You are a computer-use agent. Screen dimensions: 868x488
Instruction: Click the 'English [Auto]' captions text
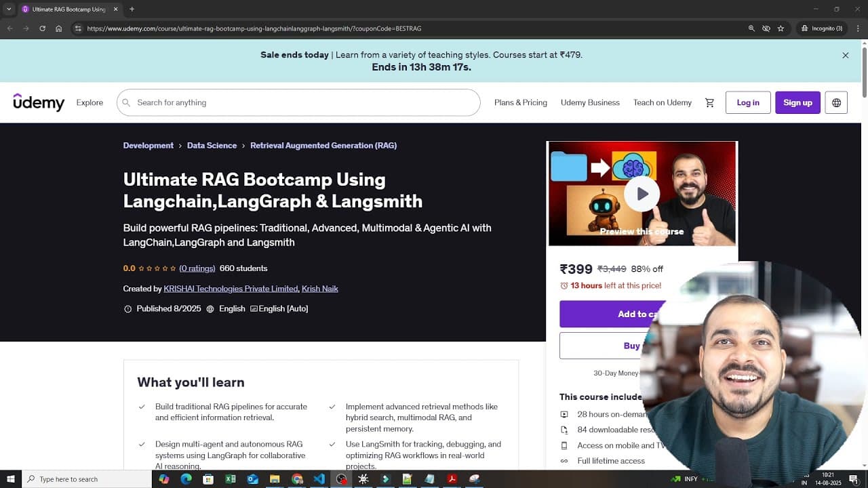pos(283,308)
